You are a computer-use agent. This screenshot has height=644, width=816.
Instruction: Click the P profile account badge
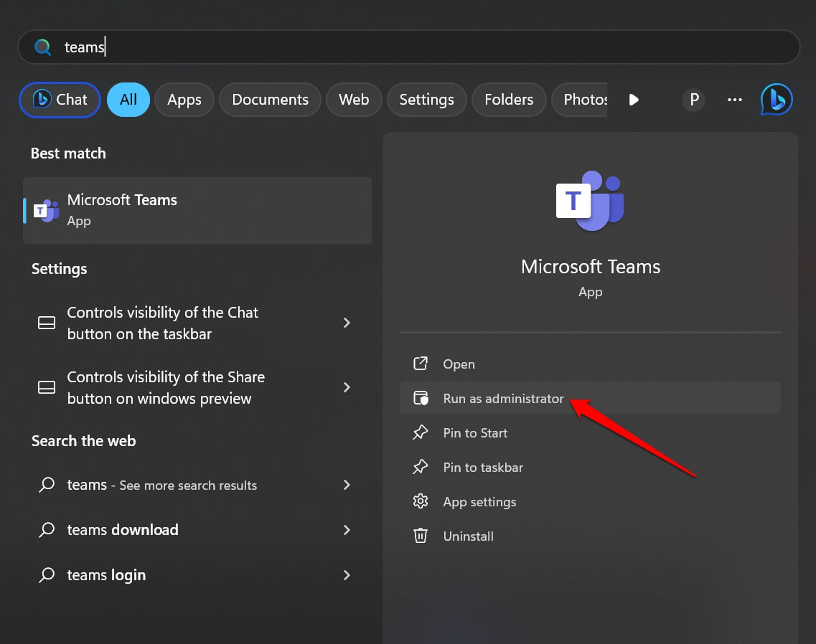point(693,100)
